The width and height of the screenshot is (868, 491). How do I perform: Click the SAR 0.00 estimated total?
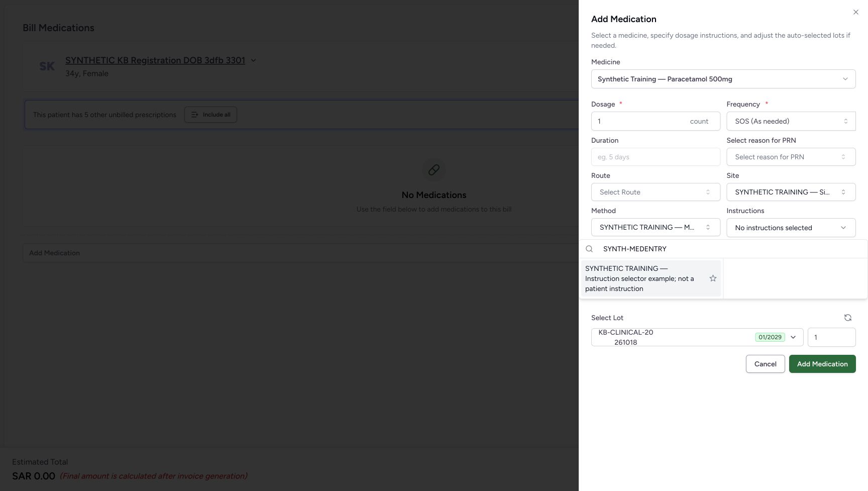(34, 476)
